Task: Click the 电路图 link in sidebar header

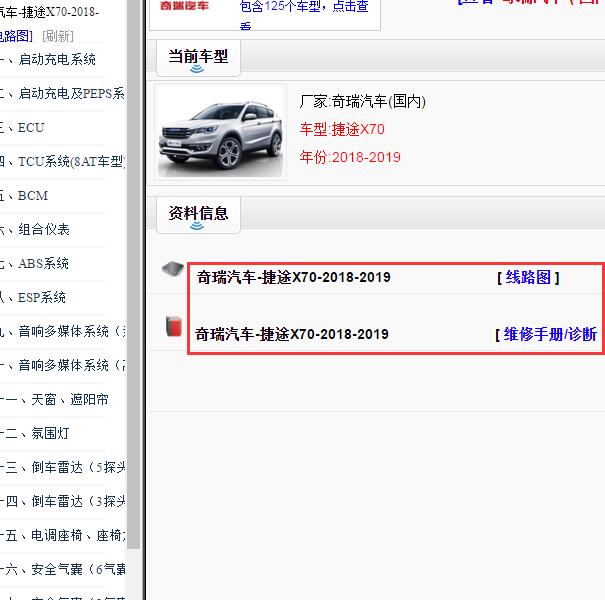Action: (16, 36)
